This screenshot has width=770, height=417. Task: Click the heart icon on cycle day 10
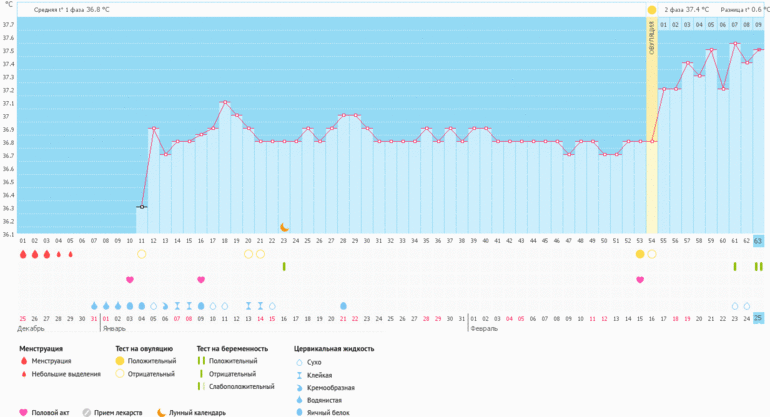click(130, 280)
